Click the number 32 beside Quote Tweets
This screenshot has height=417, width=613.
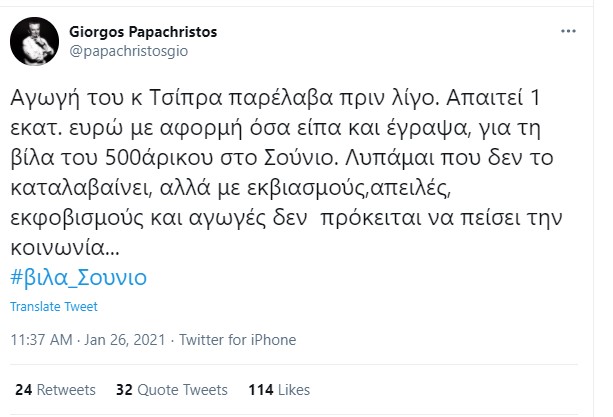(x=125, y=388)
